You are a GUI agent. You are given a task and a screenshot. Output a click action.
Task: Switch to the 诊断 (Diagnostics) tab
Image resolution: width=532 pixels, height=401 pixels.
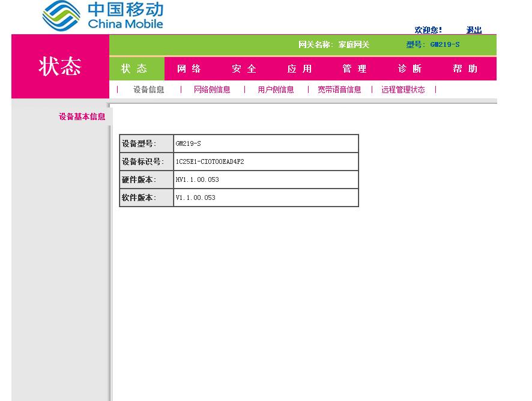pyautogui.click(x=411, y=68)
